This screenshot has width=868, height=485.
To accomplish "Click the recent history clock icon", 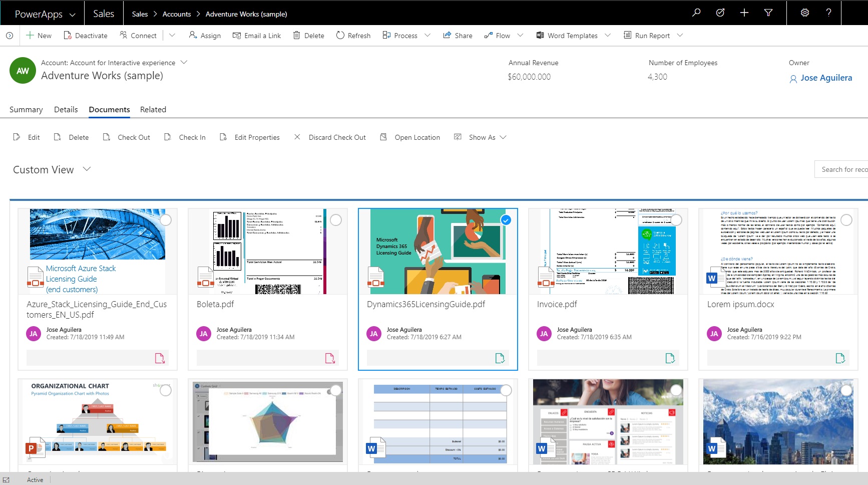I will (10, 36).
